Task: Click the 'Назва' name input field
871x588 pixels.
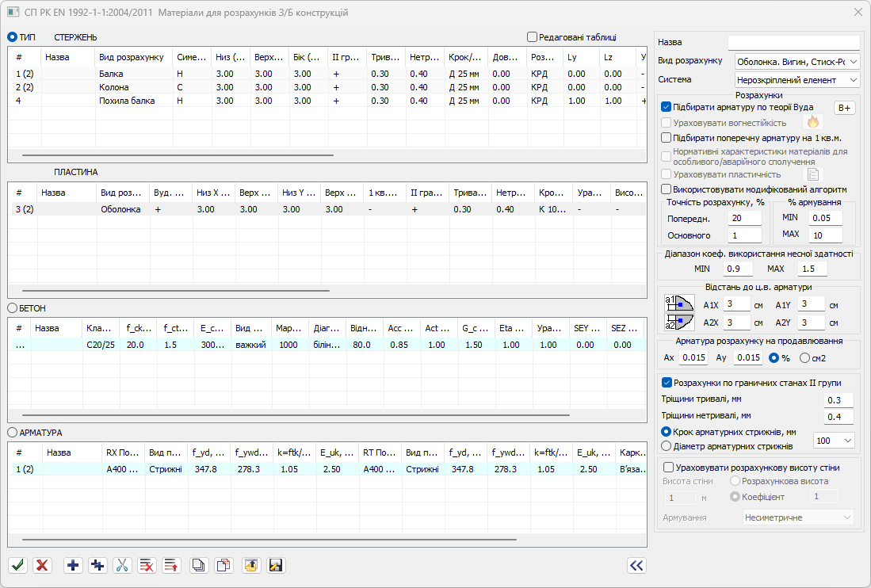Action: (x=793, y=43)
